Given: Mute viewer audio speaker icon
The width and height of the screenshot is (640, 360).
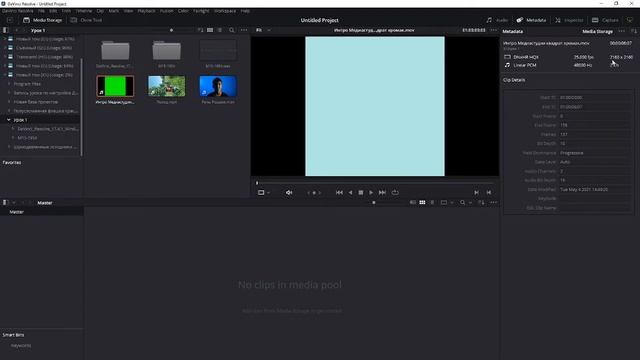Looking at the screenshot, I should pos(289,193).
